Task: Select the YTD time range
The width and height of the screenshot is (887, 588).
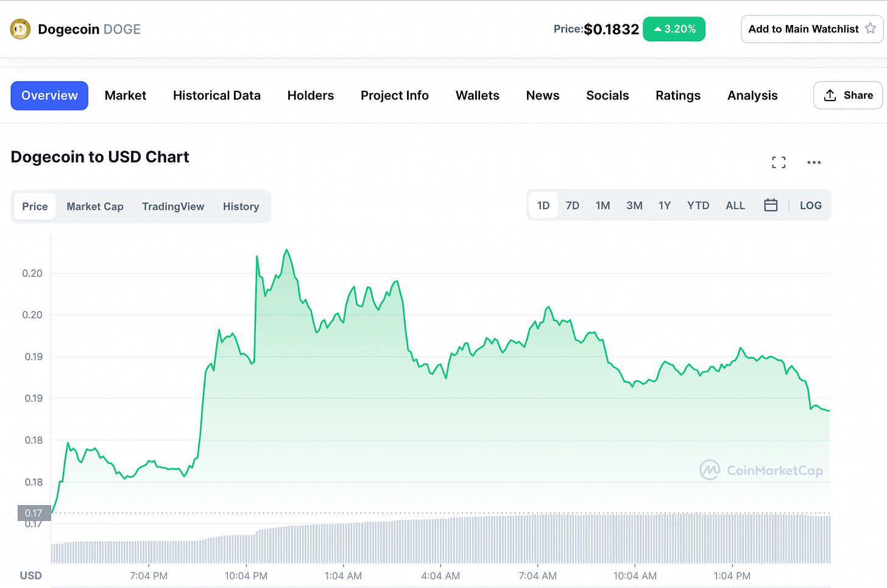Action: pyautogui.click(x=698, y=205)
